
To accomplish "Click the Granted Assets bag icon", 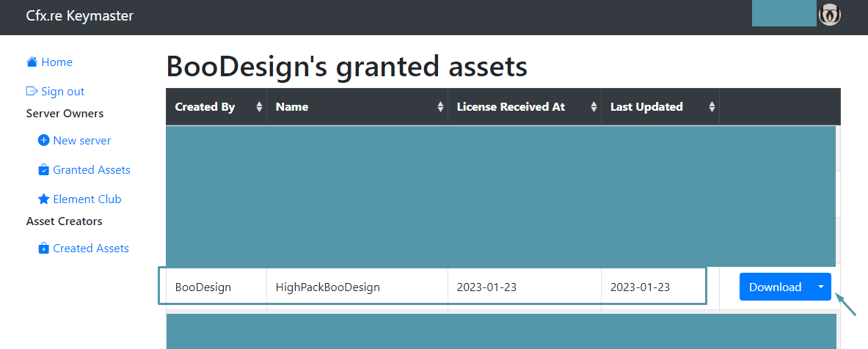I will tap(43, 170).
